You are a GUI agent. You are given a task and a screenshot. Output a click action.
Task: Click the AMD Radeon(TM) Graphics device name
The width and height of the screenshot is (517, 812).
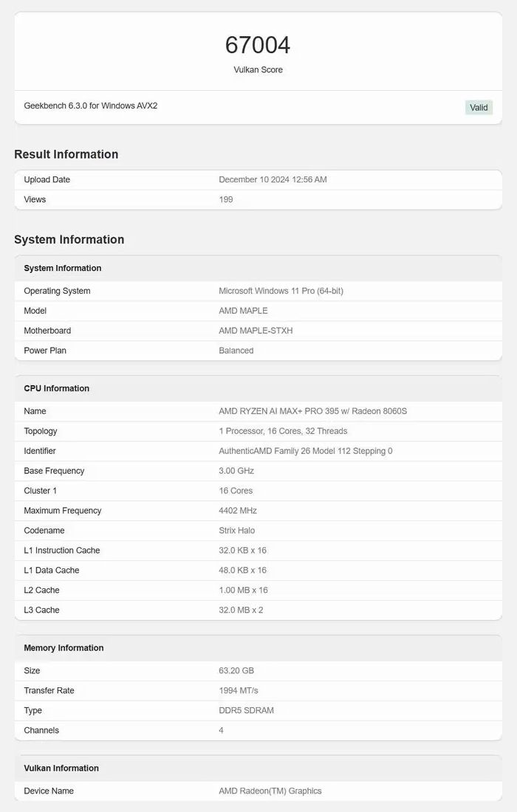pyautogui.click(x=270, y=791)
